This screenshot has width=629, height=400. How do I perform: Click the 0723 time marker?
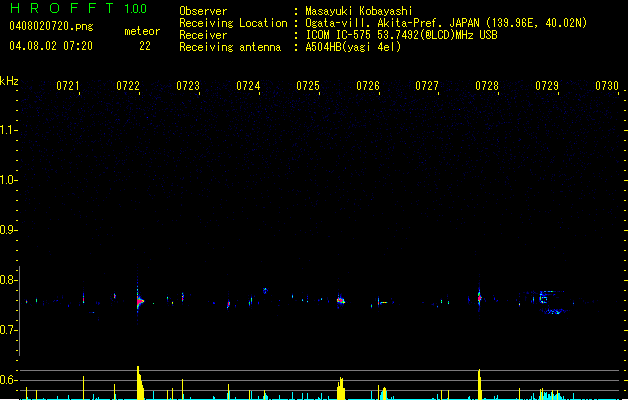coord(188,85)
